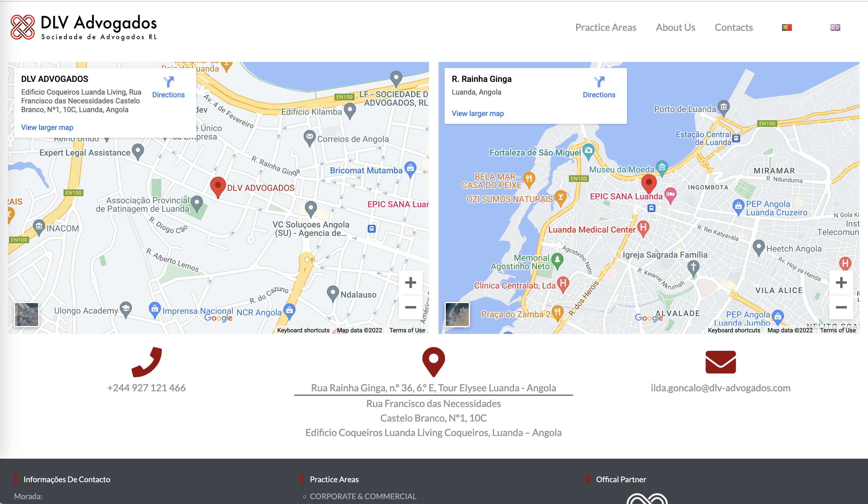Click the Correios de Angola marker
Screen dimensions: 868x504
pos(309,138)
